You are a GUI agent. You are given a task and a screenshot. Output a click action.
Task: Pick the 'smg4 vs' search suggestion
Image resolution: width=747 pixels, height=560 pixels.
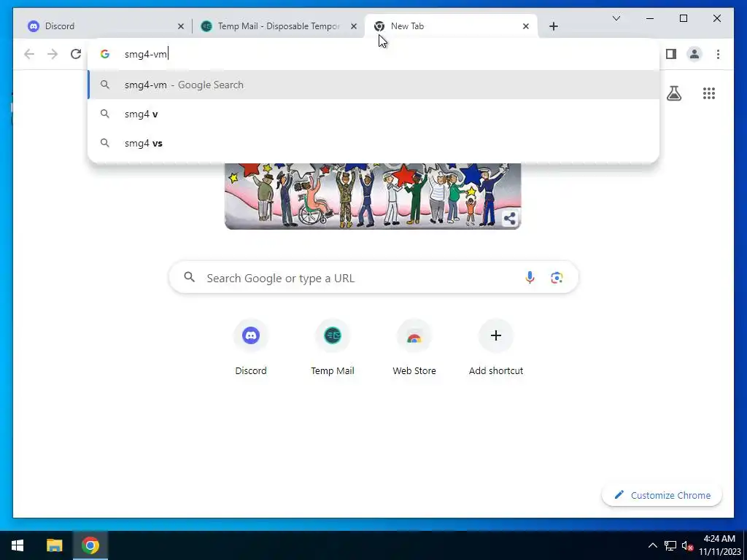point(373,143)
